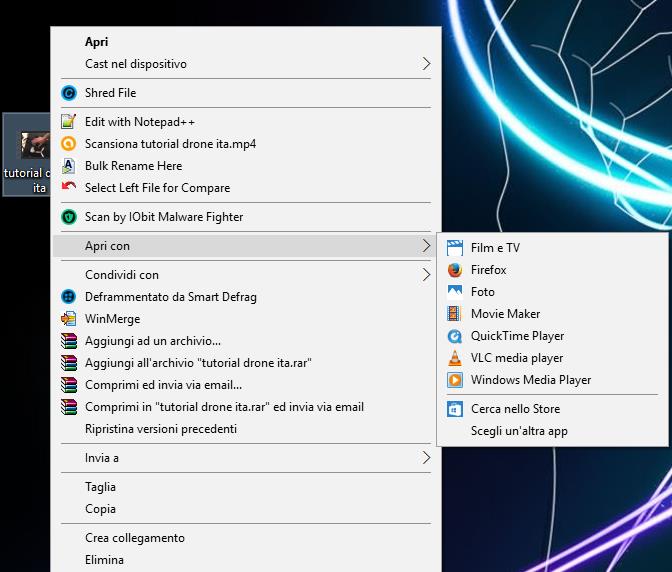Click the Smart Defrag icon

[x=68, y=297]
